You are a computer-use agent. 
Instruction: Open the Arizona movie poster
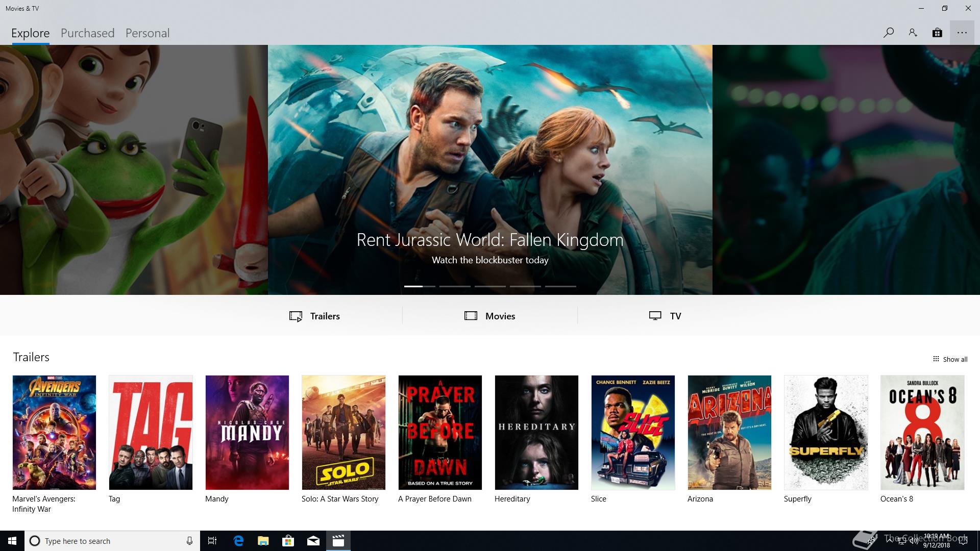729,433
